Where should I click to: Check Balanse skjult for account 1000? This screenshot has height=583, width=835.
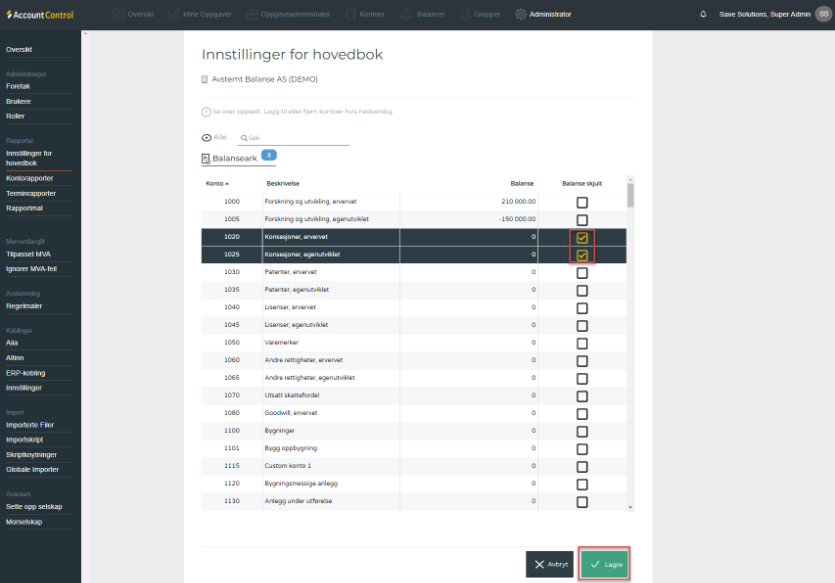[x=582, y=202]
